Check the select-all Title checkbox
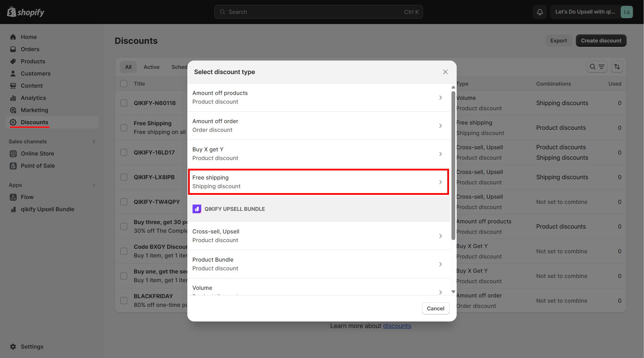The height and width of the screenshot is (358, 644). [124, 83]
